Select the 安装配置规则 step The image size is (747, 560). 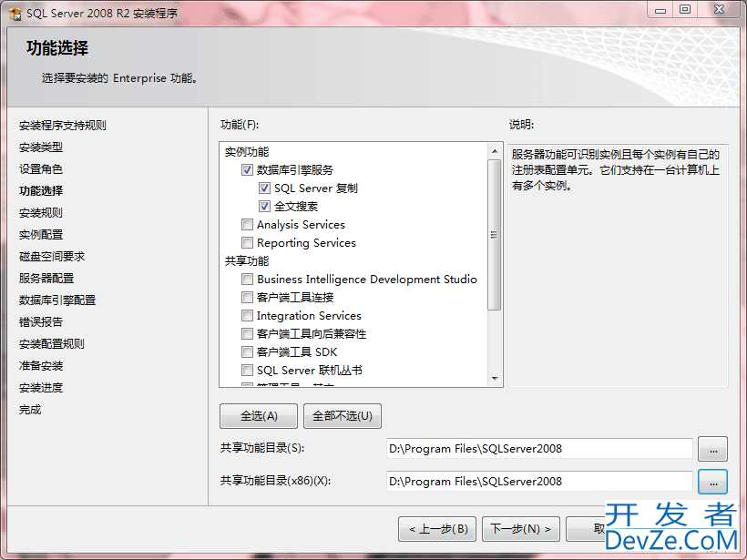(x=52, y=344)
